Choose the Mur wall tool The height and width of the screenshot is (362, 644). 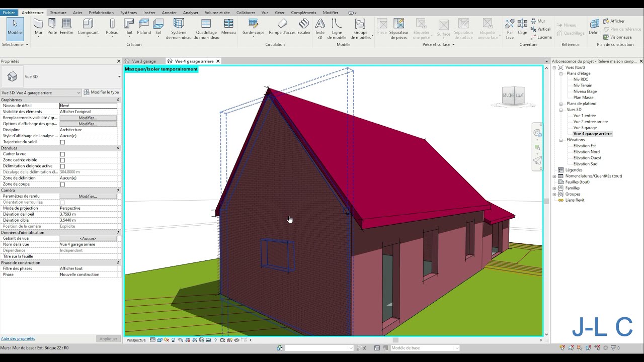(38, 27)
